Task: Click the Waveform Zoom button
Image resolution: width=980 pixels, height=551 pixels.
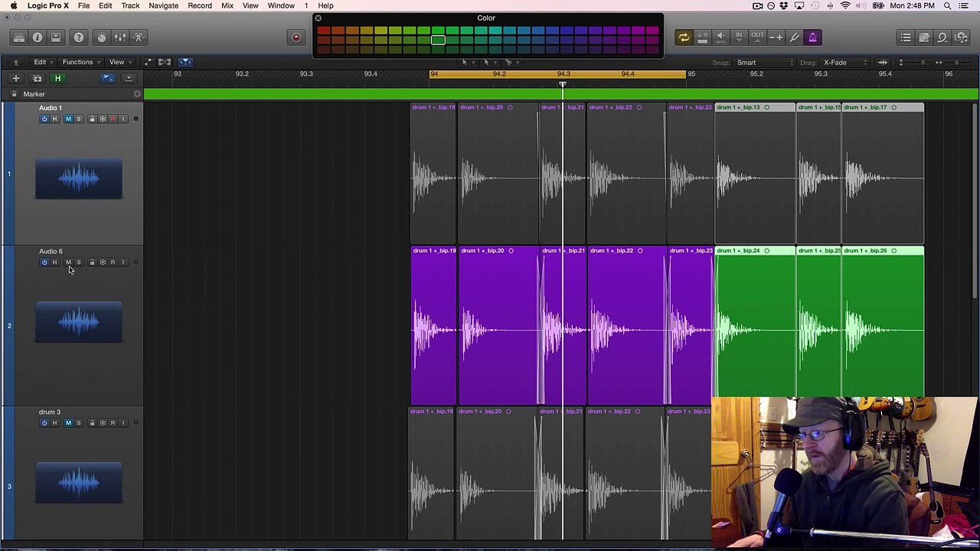Action: pyautogui.click(x=883, y=63)
